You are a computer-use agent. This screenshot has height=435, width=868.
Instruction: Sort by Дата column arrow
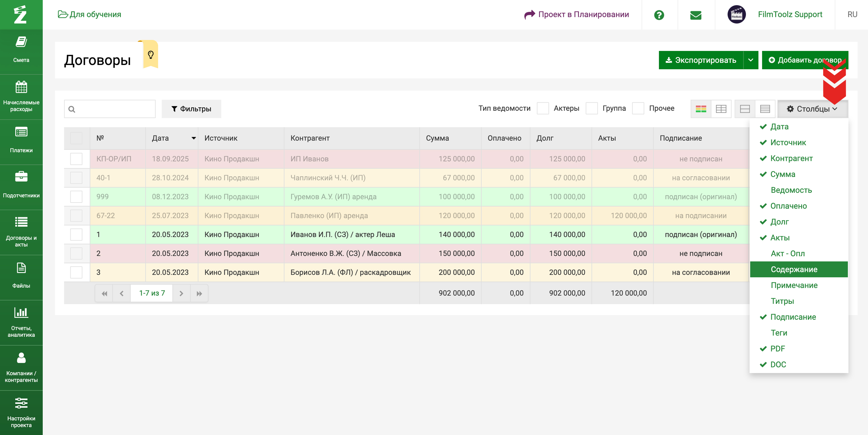[x=194, y=138]
